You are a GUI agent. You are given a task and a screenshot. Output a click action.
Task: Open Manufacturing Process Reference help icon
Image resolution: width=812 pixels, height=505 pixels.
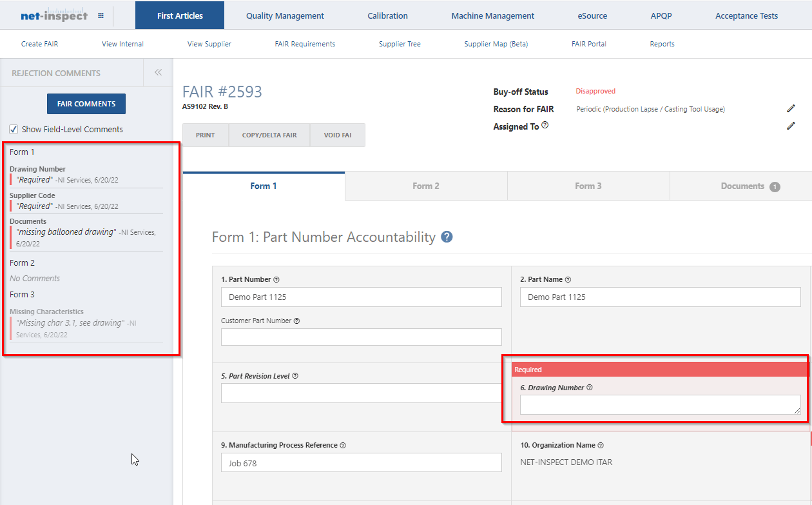point(343,445)
